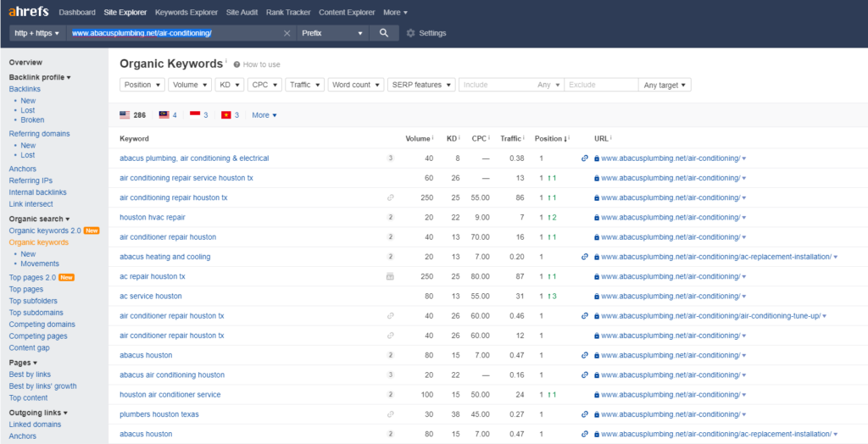Open keyword houston hvac repair
This screenshot has height=444, width=868.
coord(153,218)
